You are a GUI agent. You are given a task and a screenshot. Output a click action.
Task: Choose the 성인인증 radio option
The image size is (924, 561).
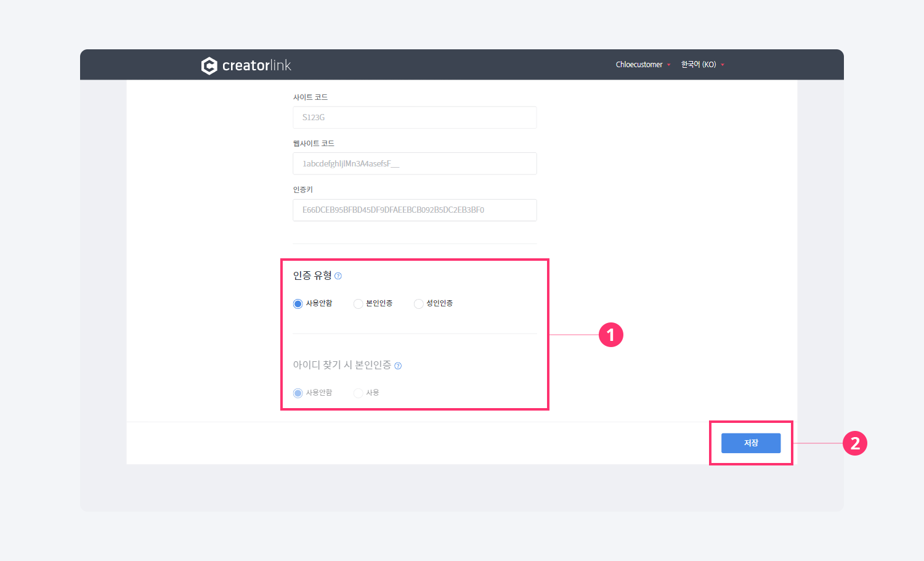(419, 304)
